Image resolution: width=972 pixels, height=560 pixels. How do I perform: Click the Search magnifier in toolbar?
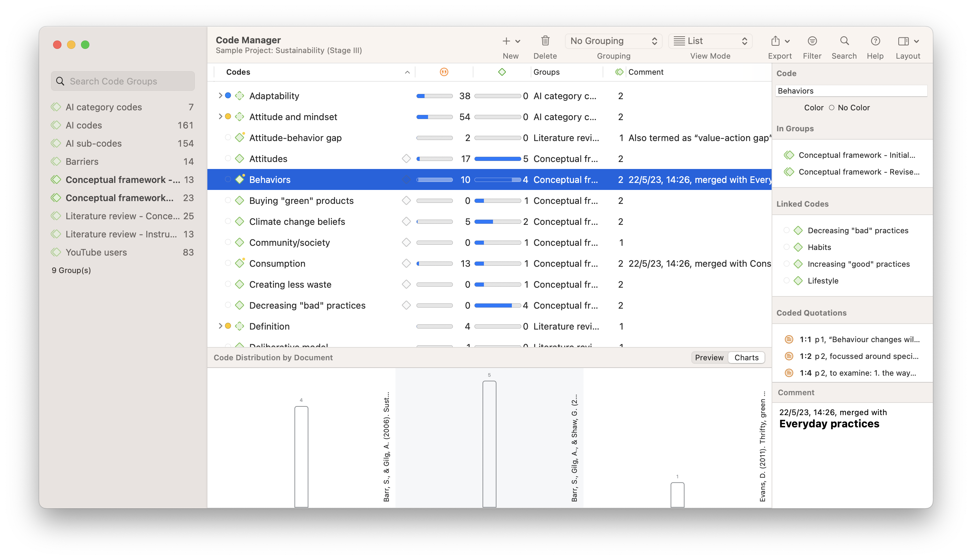[x=844, y=41]
